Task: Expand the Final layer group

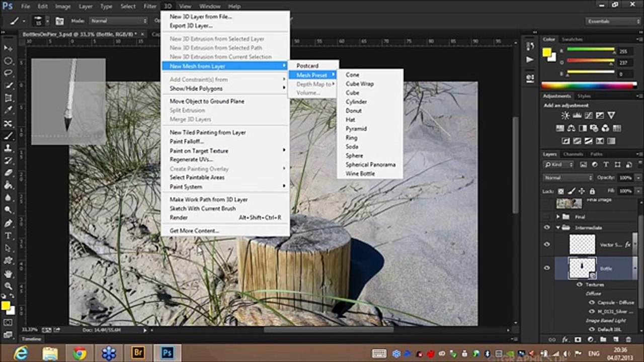Action: click(x=558, y=217)
